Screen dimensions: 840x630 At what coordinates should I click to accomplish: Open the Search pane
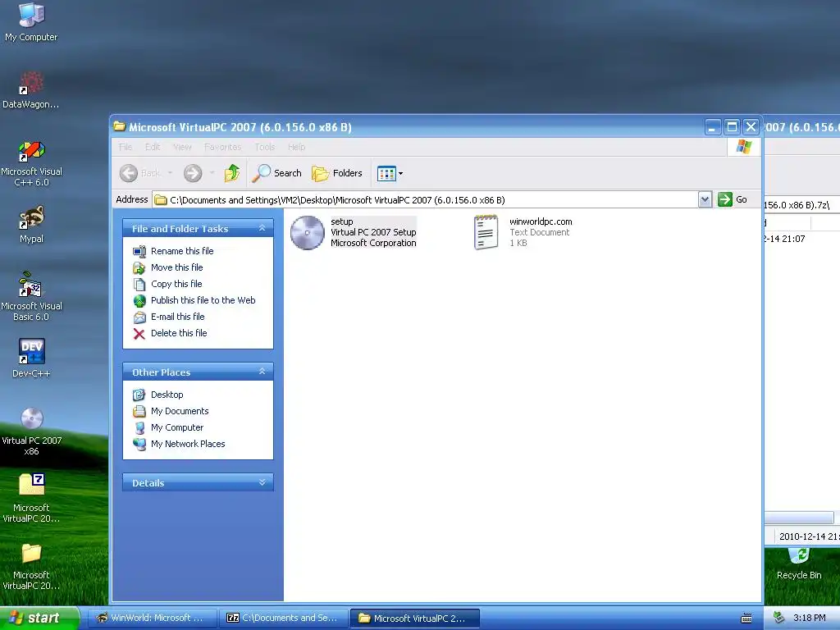pos(277,173)
